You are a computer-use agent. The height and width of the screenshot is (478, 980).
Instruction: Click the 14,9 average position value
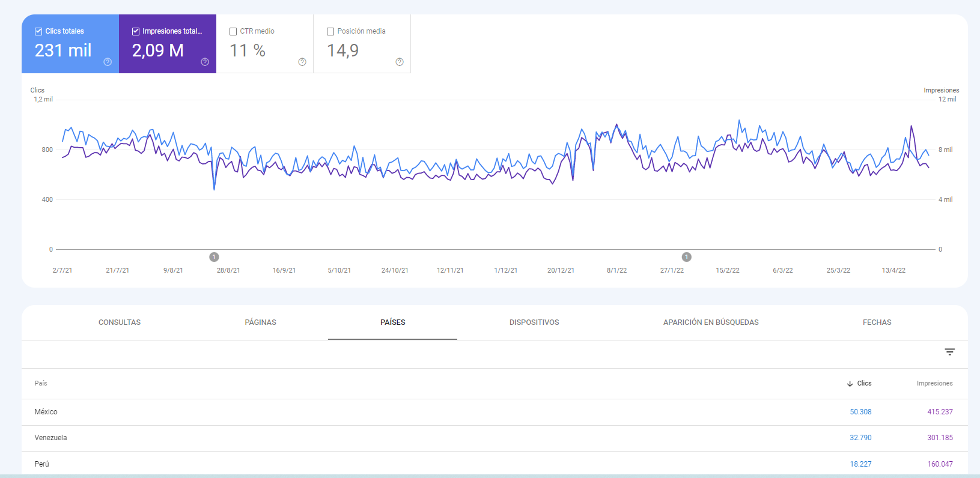[x=342, y=50]
